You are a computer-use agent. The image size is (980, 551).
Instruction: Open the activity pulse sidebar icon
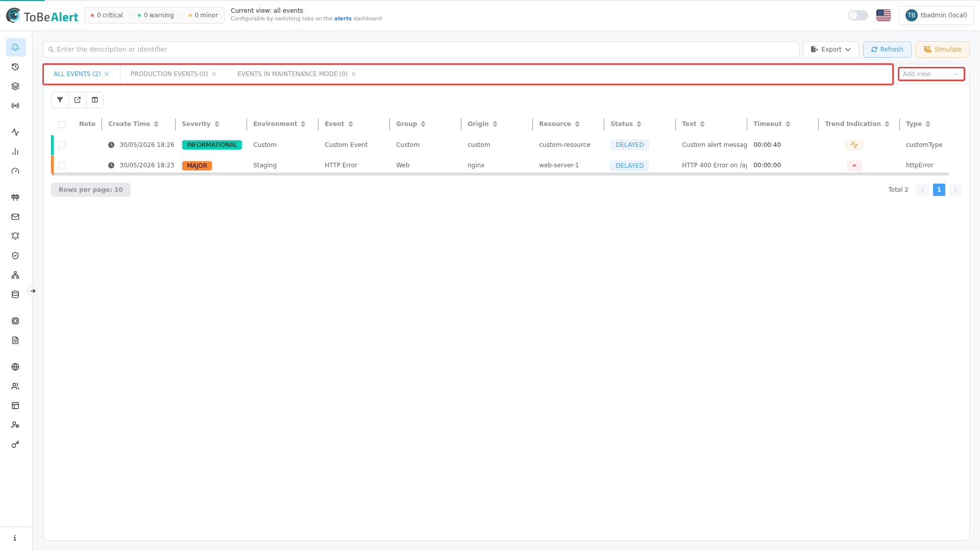point(15,132)
